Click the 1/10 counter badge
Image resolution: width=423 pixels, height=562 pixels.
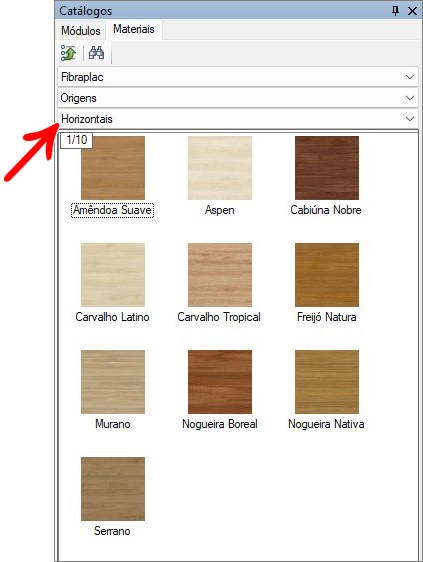pyautogui.click(x=76, y=140)
